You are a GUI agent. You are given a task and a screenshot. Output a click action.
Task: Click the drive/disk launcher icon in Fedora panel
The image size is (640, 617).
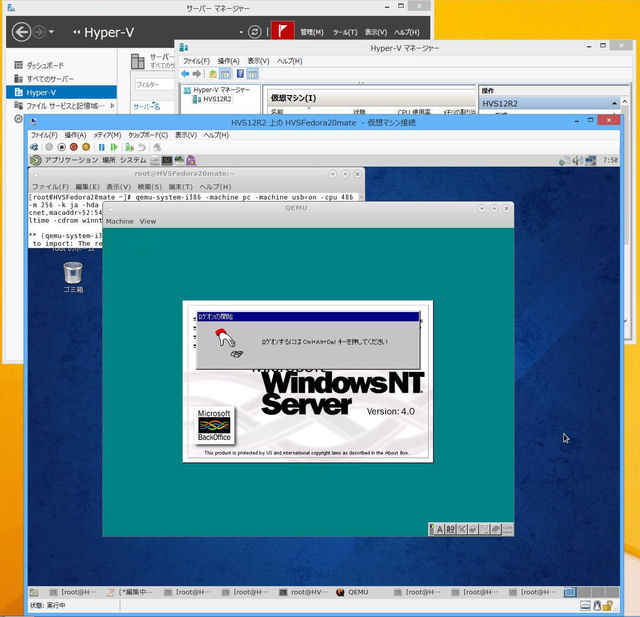tap(155, 160)
